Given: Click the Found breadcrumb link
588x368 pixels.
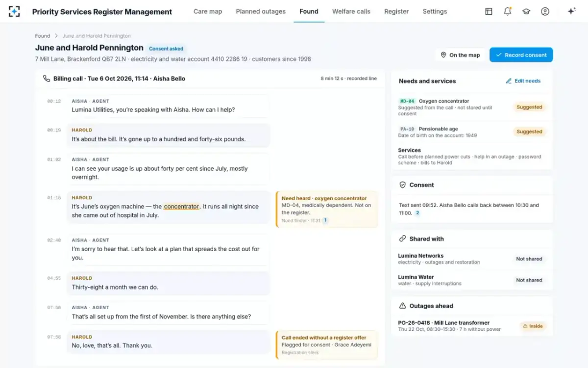Looking at the screenshot, I should click(43, 36).
